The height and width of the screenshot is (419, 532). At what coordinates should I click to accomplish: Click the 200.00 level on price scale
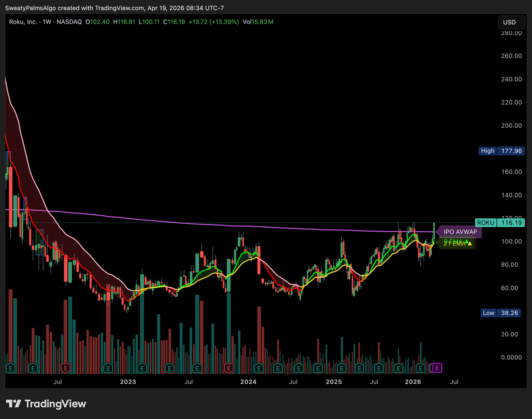point(511,125)
